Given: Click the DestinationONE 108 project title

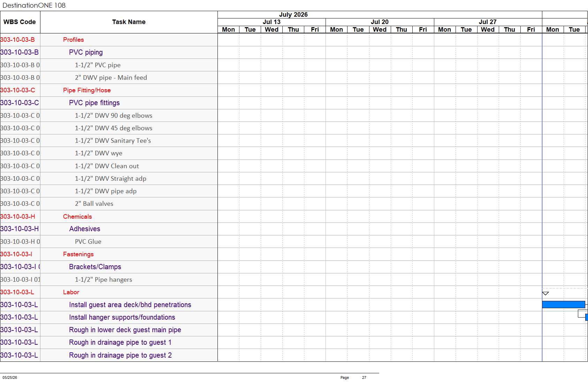Looking at the screenshot, I should tap(34, 5).
